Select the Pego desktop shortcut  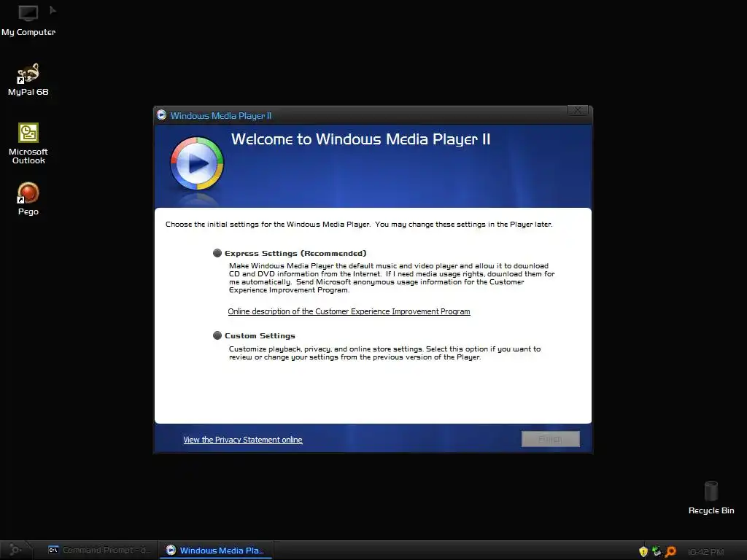[x=28, y=198]
